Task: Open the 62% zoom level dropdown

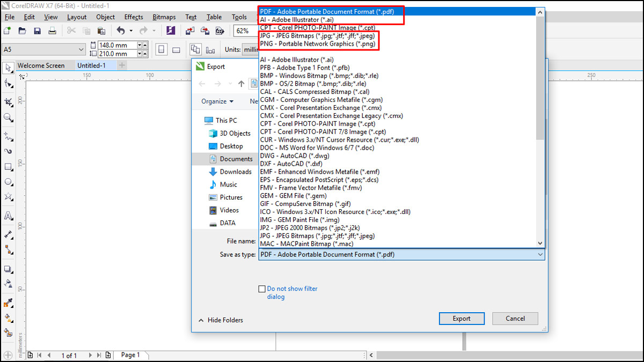Action: pyautogui.click(x=246, y=31)
